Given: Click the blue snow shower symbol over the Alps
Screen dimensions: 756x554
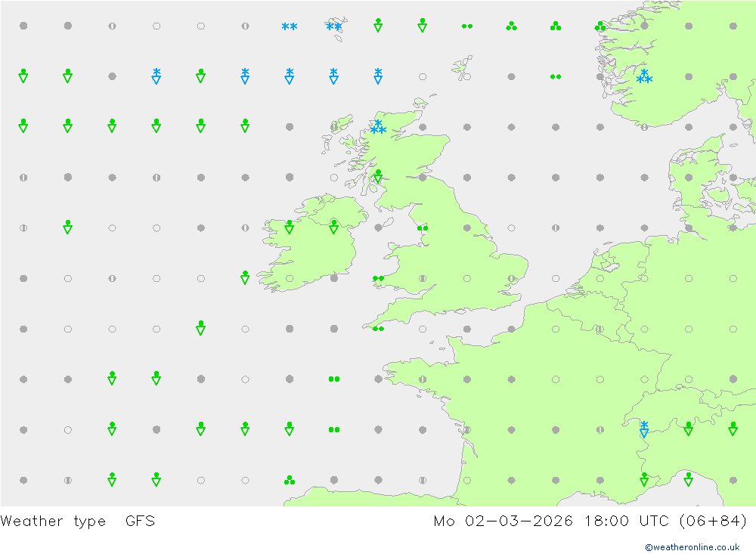Looking at the screenshot, I should point(644,429).
